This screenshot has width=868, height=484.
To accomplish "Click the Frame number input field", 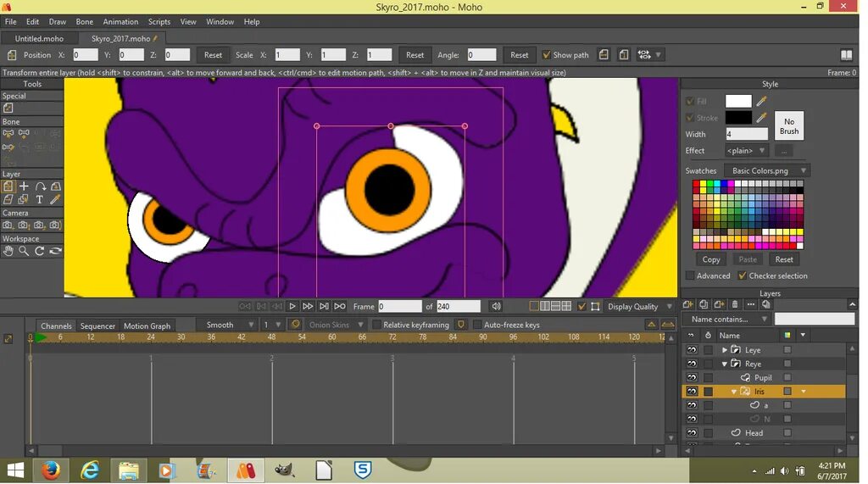I will 400,306.
